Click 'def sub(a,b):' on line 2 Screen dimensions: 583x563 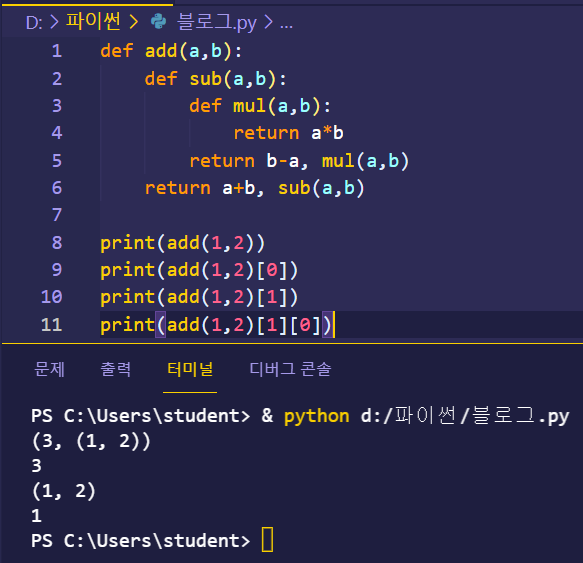click(216, 79)
